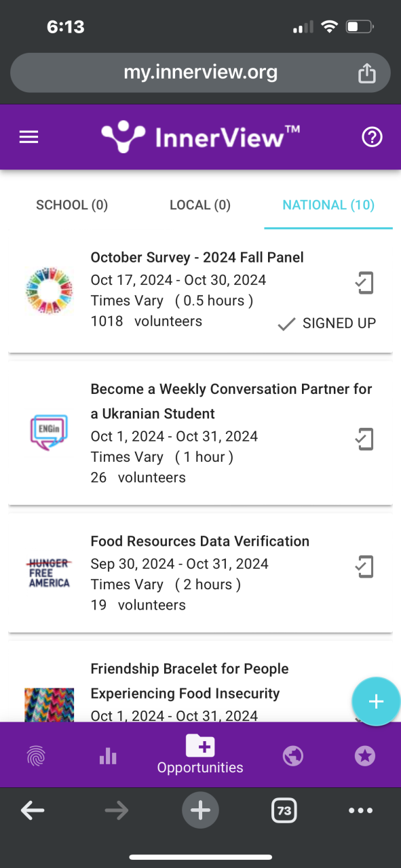Select the NATIONAL (10) tab
Image resolution: width=401 pixels, height=868 pixels.
pos(328,205)
